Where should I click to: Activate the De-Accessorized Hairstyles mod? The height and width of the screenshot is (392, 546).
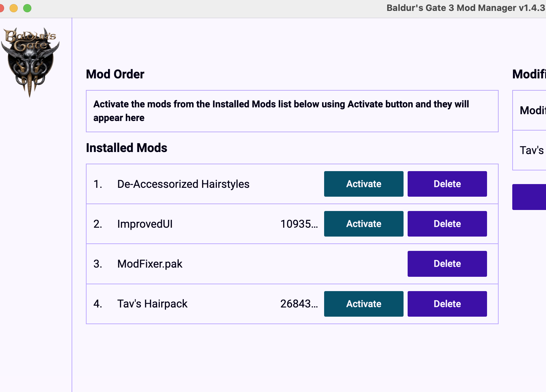pos(363,184)
